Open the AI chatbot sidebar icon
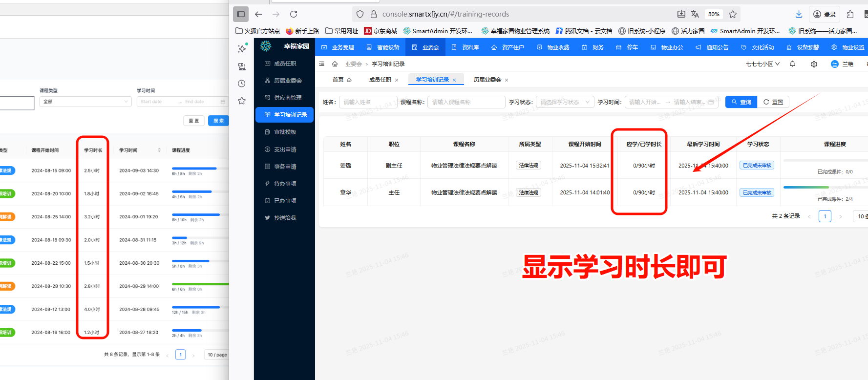 242,48
